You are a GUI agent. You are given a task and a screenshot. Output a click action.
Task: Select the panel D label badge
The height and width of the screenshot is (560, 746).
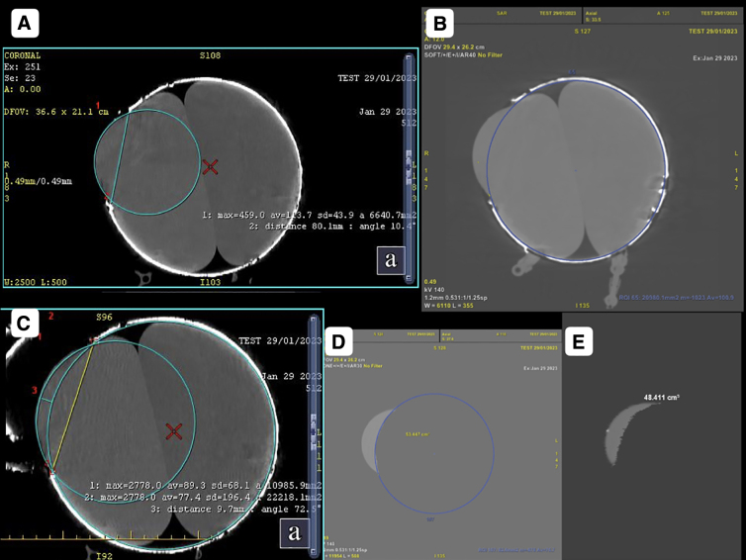tap(338, 341)
